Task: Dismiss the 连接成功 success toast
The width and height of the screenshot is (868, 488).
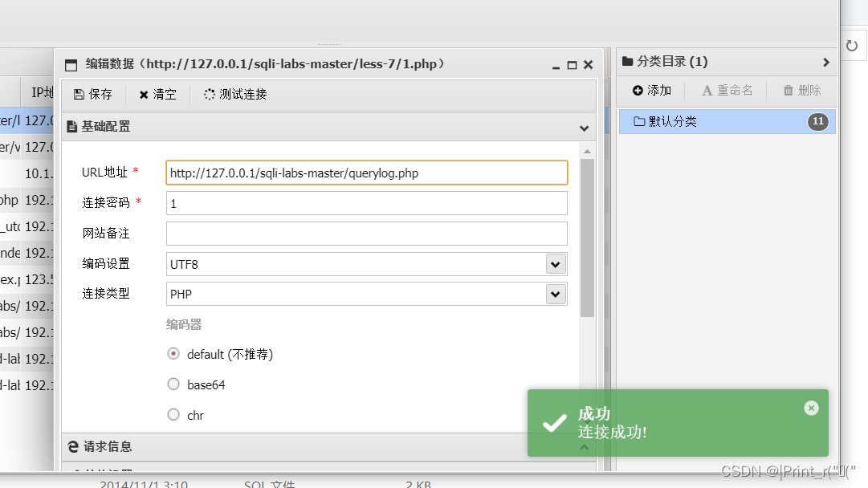Action: click(x=811, y=408)
